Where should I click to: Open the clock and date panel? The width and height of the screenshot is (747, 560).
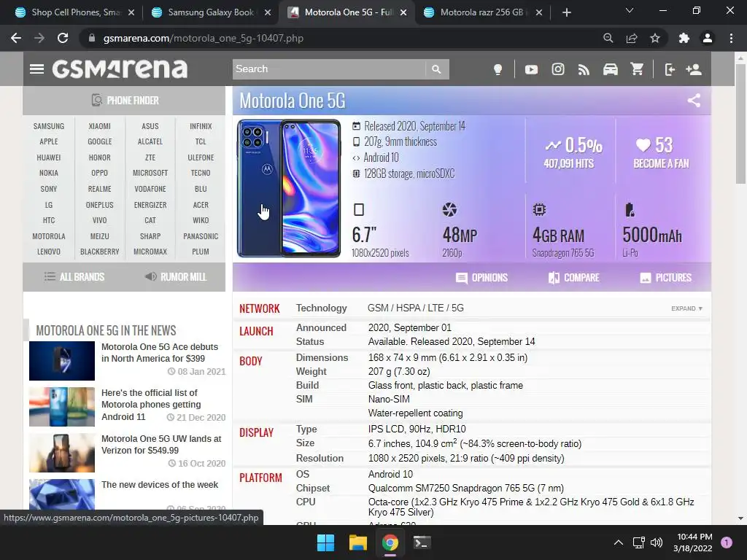[x=694, y=542]
